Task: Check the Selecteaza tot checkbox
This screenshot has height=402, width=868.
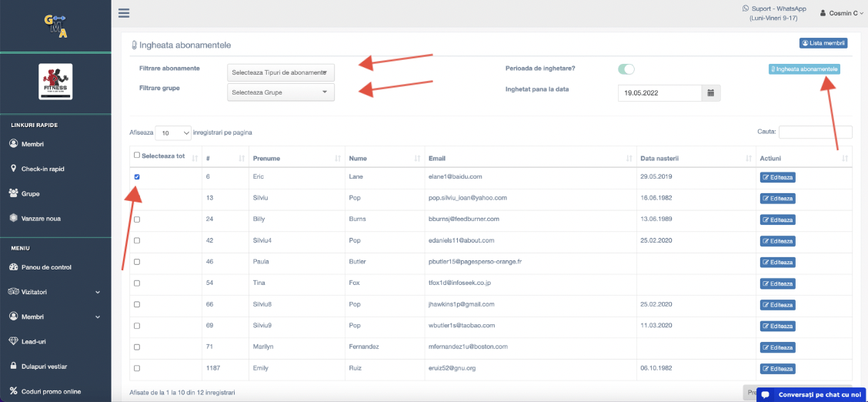Action: pyautogui.click(x=137, y=156)
